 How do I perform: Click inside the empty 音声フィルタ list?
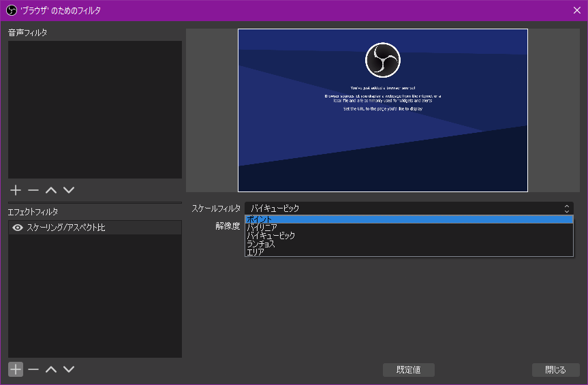click(95, 110)
